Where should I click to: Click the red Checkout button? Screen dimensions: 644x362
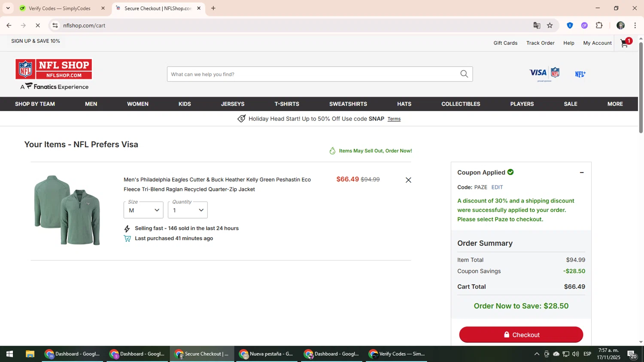coord(521,335)
